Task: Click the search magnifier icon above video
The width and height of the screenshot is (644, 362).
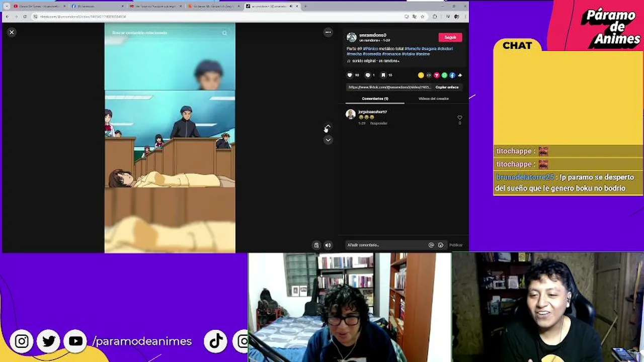Action: click(224, 33)
